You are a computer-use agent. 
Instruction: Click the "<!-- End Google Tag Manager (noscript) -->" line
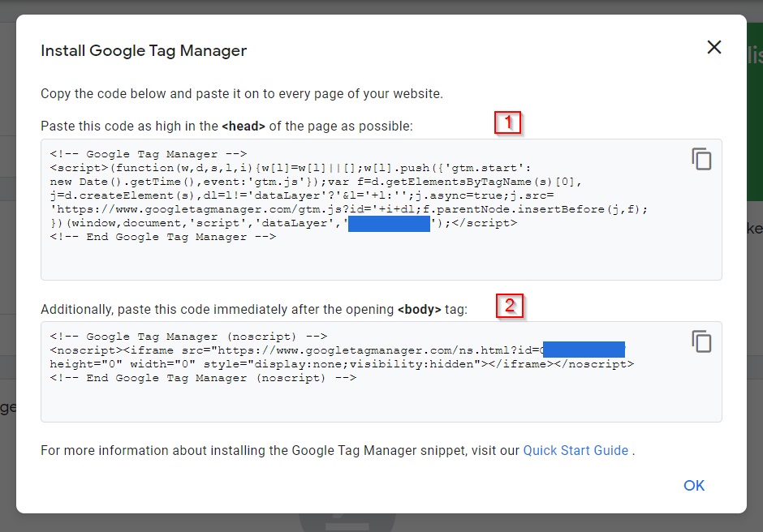[x=203, y=378]
